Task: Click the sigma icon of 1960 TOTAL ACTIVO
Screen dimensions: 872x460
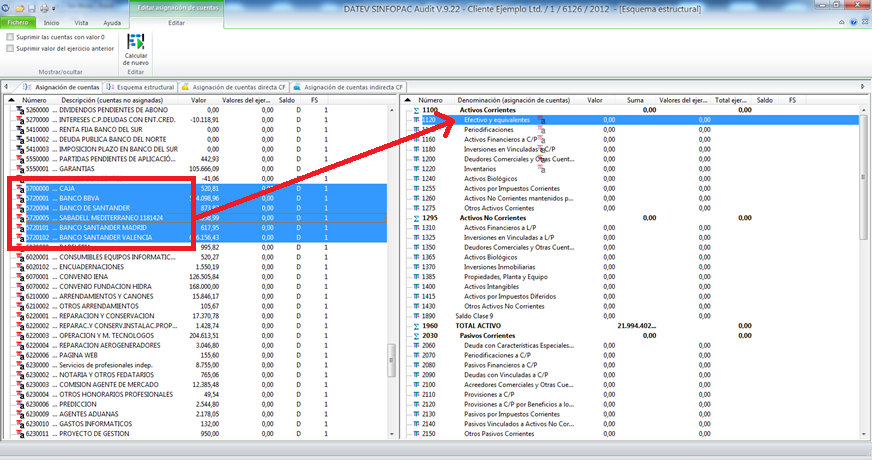Action: click(416, 326)
